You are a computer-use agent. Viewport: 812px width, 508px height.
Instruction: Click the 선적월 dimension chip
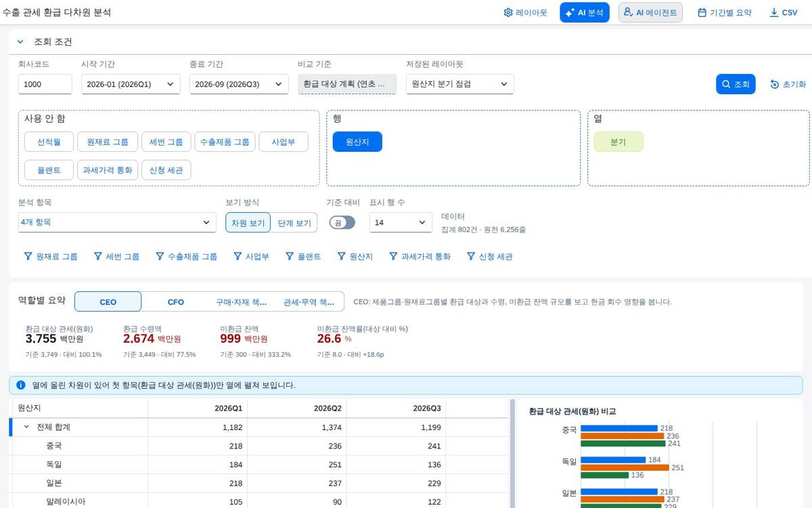[49, 142]
